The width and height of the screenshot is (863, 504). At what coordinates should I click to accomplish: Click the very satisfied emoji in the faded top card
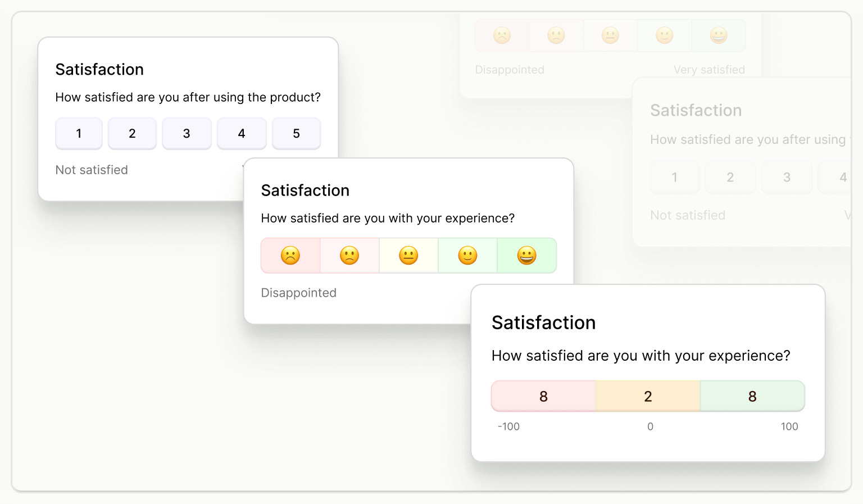click(719, 35)
